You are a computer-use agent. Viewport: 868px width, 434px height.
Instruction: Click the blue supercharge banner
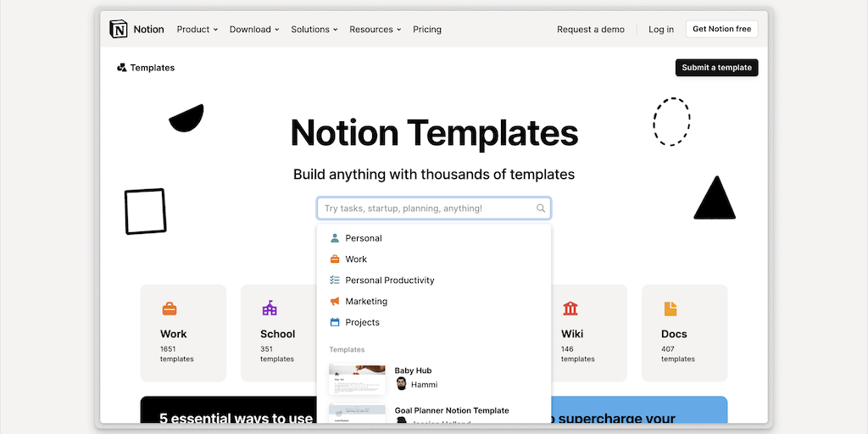(639, 410)
